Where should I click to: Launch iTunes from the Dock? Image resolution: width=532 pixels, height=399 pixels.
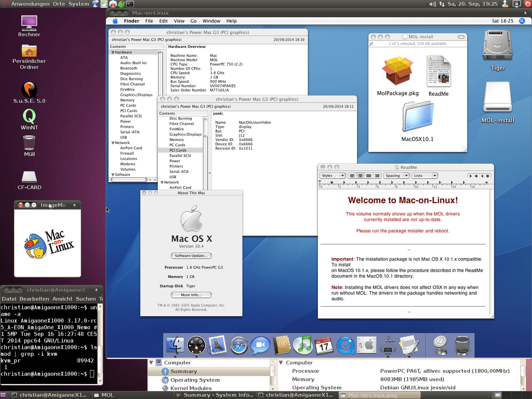[x=302, y=345]
